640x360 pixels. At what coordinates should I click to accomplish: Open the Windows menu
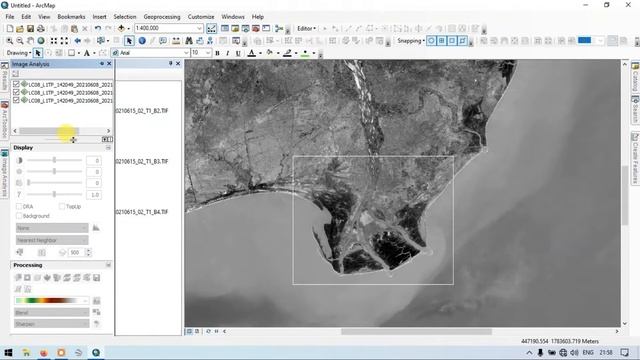click(233, 17)
